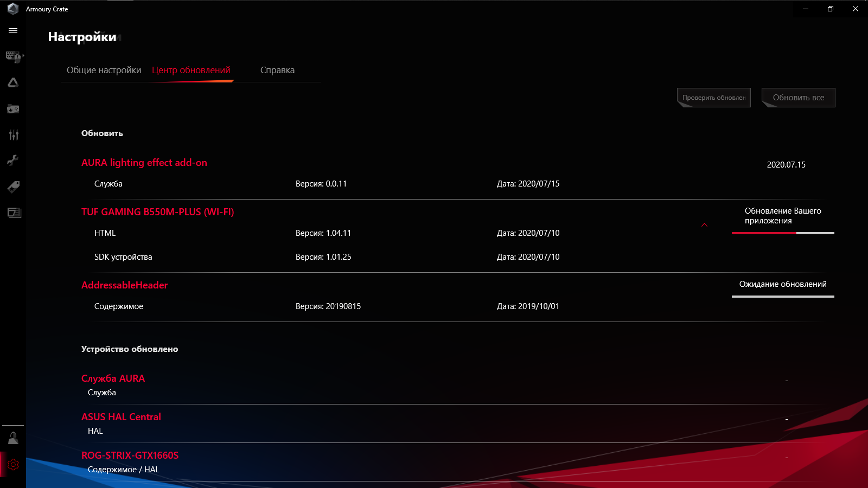Click the Settings gear icon
This screenshot has width=868, height=488.
pyautogui.click(x=13, y=465)
